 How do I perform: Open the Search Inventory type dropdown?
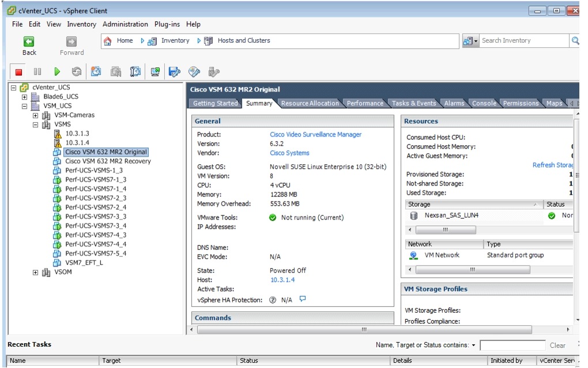(x=471, y=41)
